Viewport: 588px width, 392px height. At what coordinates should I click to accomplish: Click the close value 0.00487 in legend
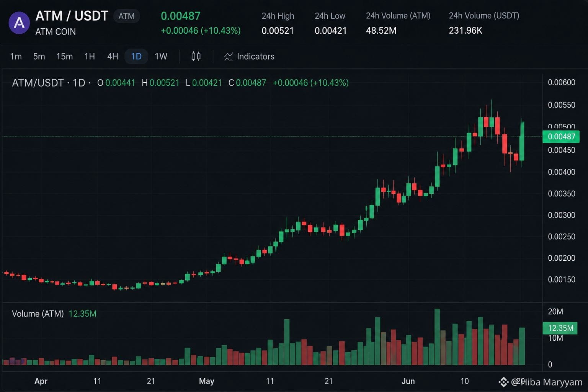point(251,83)
